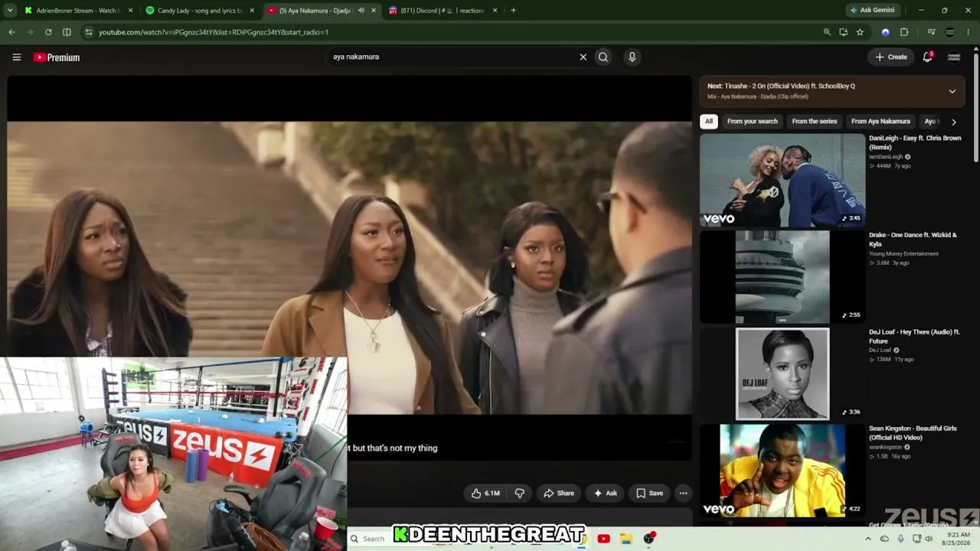Select the 'From Aya Nakamura' chip
Viewport: 980px width, 551px height.
point(880,121)
